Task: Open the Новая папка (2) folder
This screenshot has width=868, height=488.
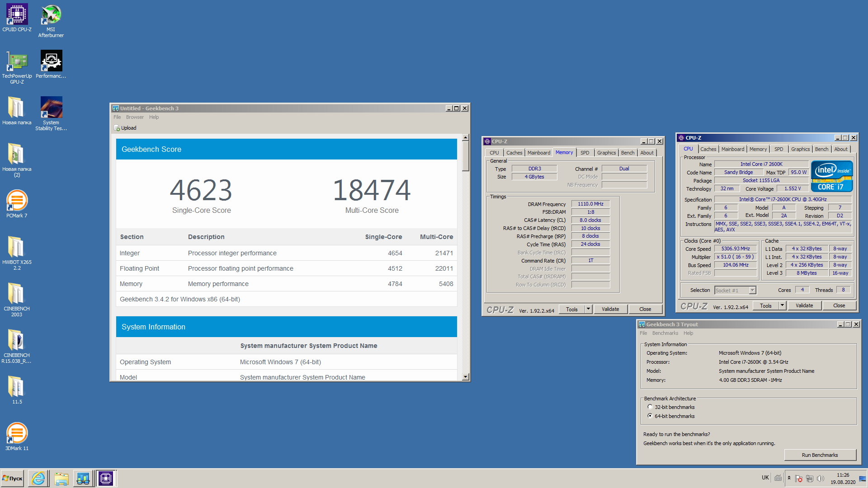Action: pos(17,160)
